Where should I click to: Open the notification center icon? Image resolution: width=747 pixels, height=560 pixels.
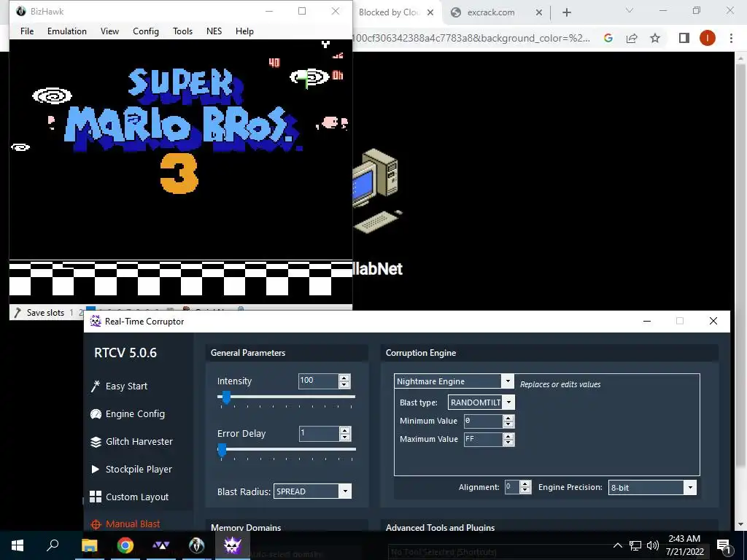pos(724,545)
